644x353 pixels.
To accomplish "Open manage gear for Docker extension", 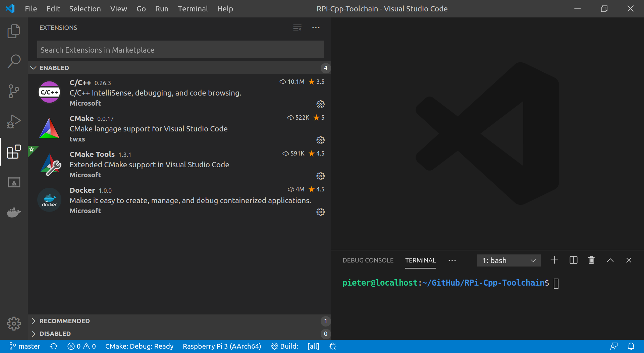I will (x=320, y=212).
